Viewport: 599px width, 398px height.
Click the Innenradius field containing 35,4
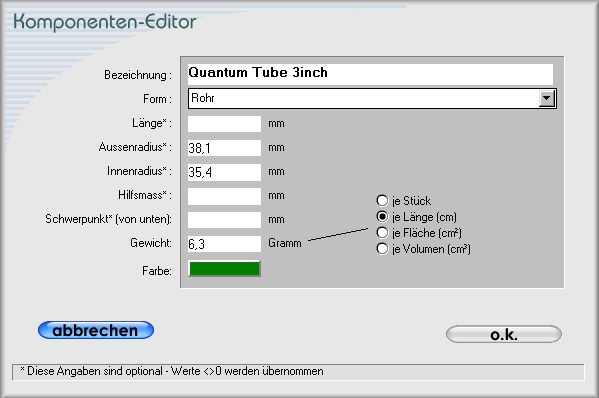tap(224, 172)
